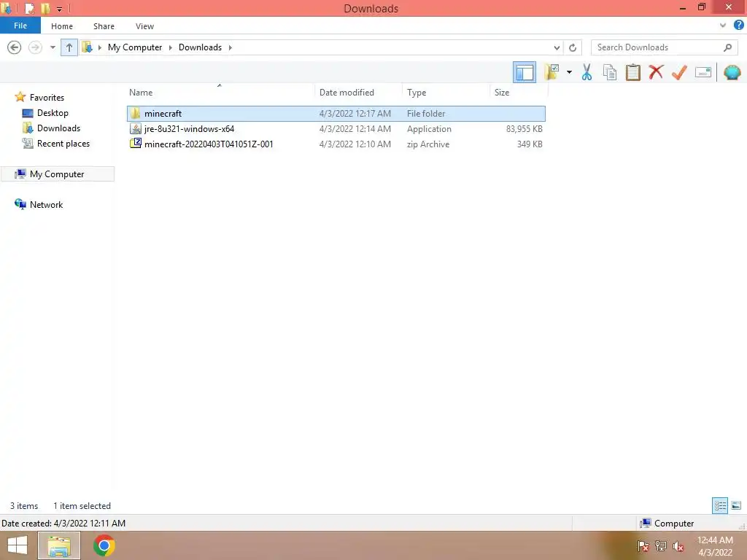Sort by the Size column header
The width and height of the screenshot is (747, 560).
[519, 93]
